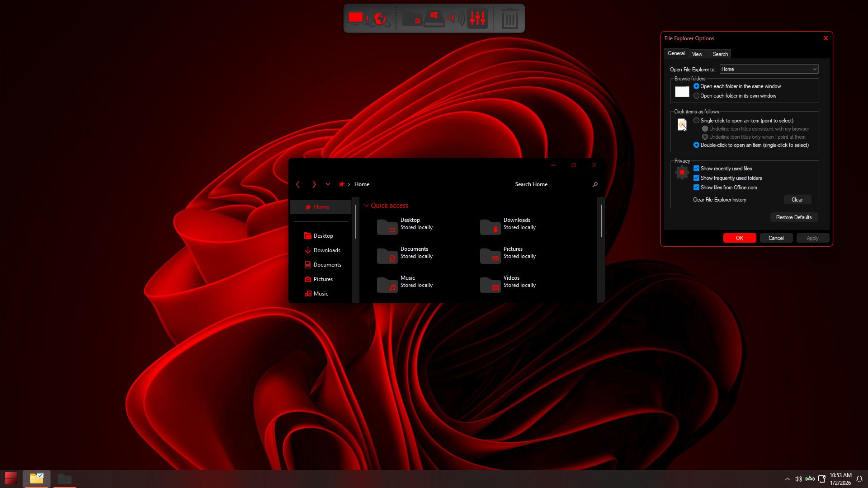This screenshot has width=868, height=488.
Task: Select Open each folder in its own window
Action: (697, 96)
